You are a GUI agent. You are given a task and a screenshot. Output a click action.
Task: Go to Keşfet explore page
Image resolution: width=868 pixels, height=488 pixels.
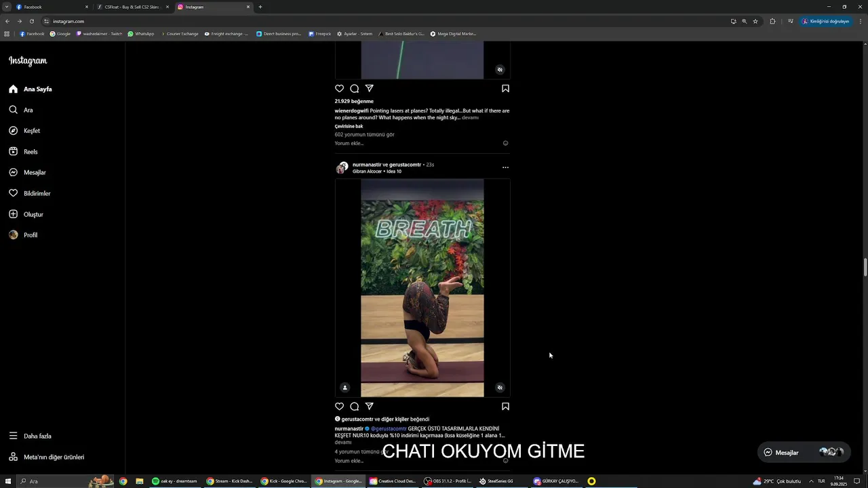(24, 131)
